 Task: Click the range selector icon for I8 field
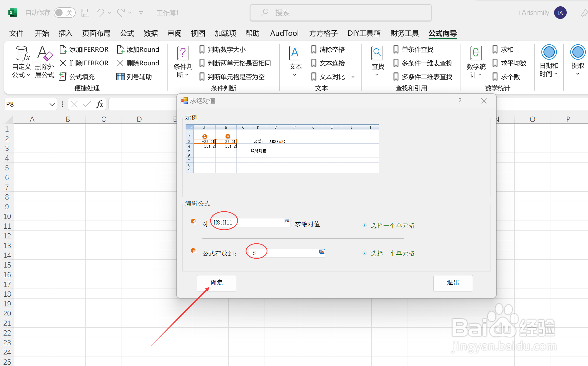[322, 252]
